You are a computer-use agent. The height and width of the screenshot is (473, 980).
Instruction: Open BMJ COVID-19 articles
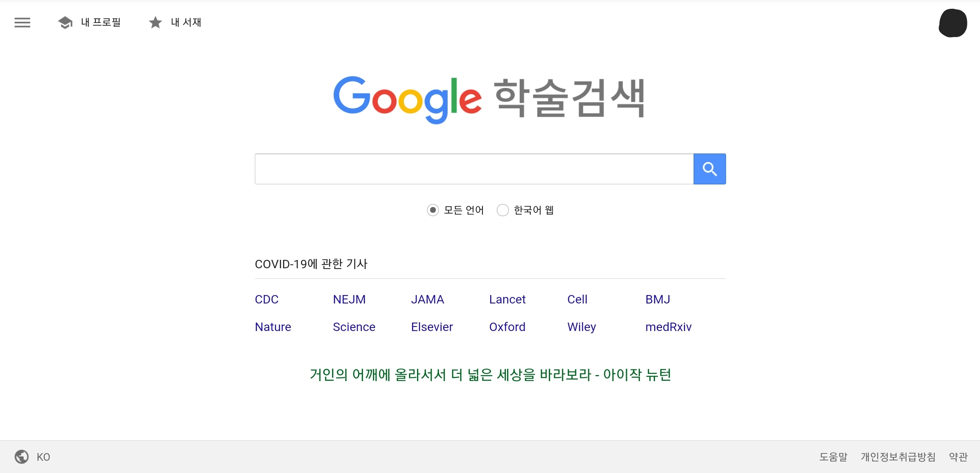658,299
